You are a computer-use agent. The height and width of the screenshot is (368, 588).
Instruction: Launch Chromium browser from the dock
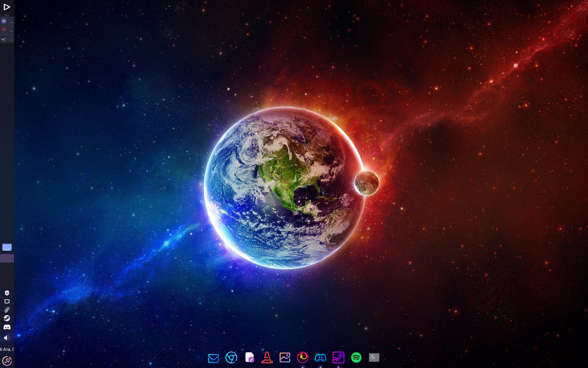coord(231,358)
